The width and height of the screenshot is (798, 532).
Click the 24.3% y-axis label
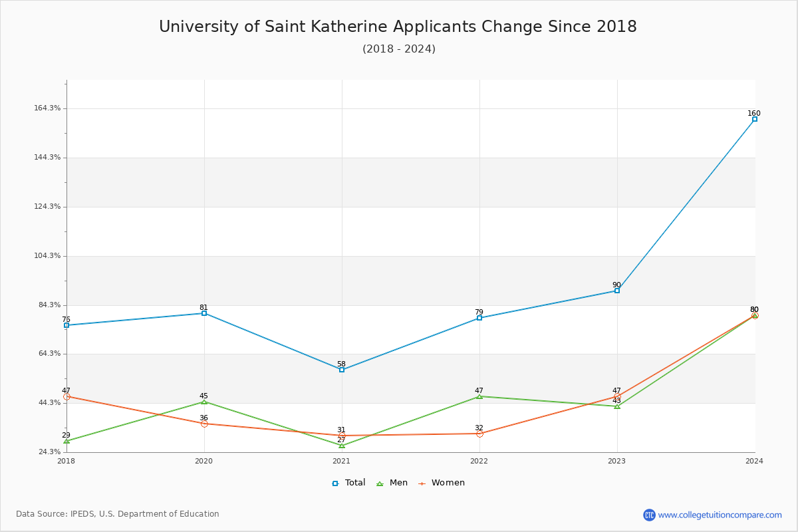coord(51,452)
